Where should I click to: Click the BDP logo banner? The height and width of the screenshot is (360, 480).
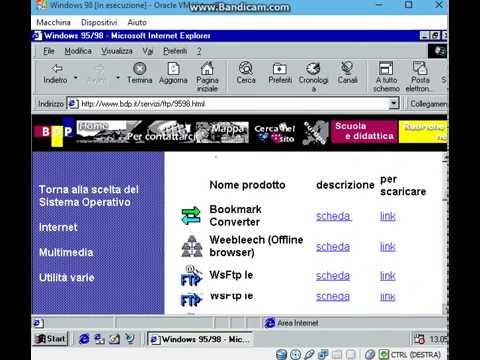coord(54,132)
